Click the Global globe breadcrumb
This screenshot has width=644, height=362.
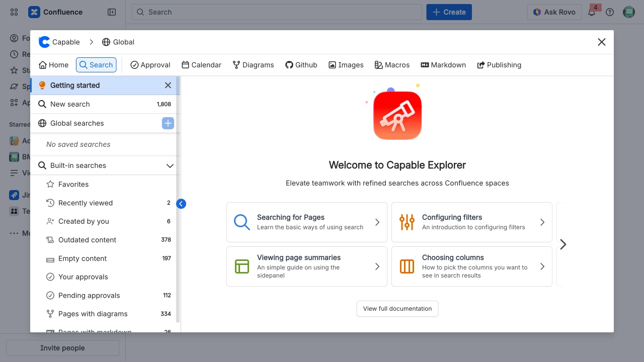tap(118, 42)
